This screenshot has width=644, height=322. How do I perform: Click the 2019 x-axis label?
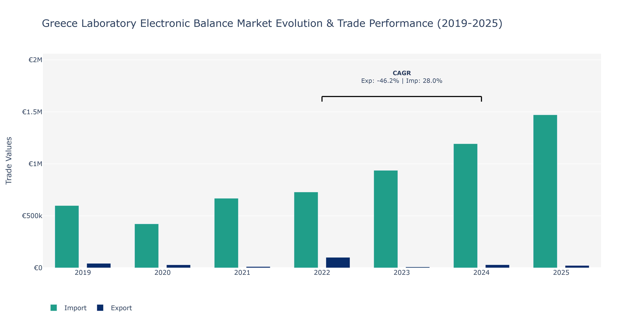83,272
